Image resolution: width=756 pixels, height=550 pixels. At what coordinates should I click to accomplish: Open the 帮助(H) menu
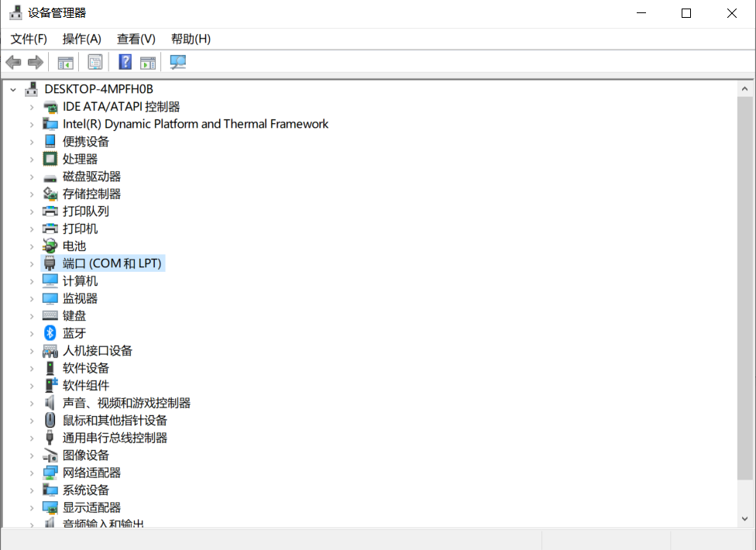click(x=191, y=39)
